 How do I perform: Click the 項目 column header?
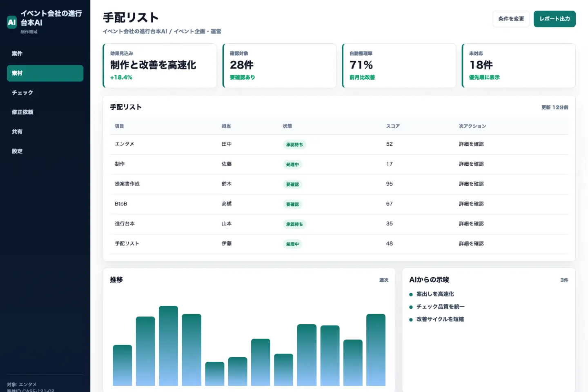119,126
